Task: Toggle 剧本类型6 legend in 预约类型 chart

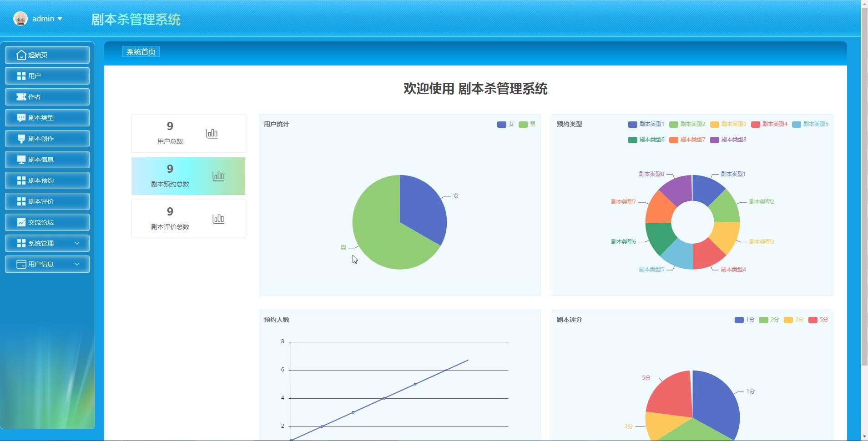Action: tap(646, 140)
